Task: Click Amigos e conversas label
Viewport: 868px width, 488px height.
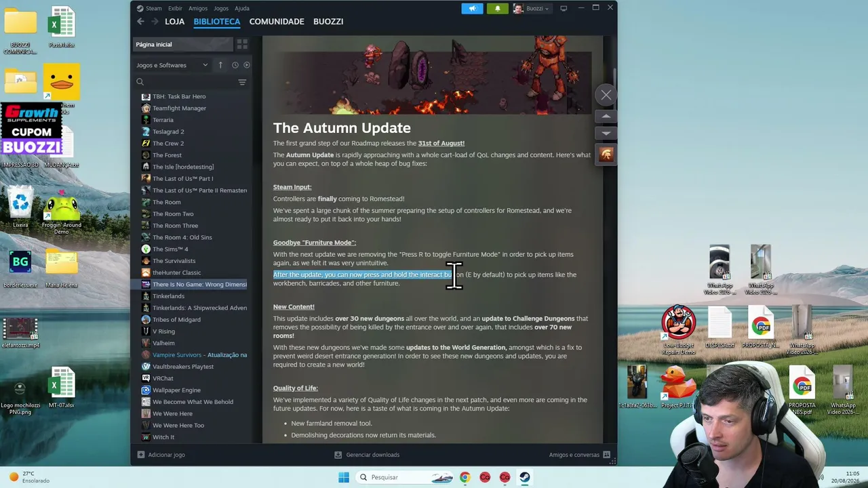Action: [x=574, y=455]
